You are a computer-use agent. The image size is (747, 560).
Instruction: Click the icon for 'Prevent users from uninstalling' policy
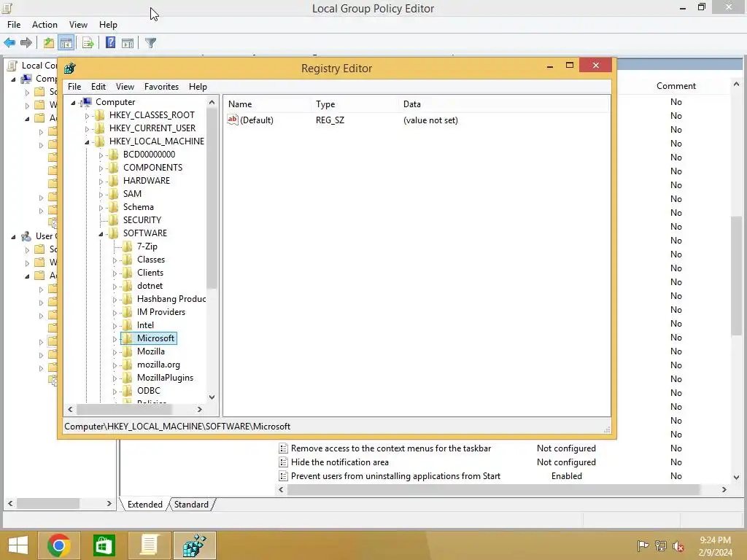tap(283, 475)
